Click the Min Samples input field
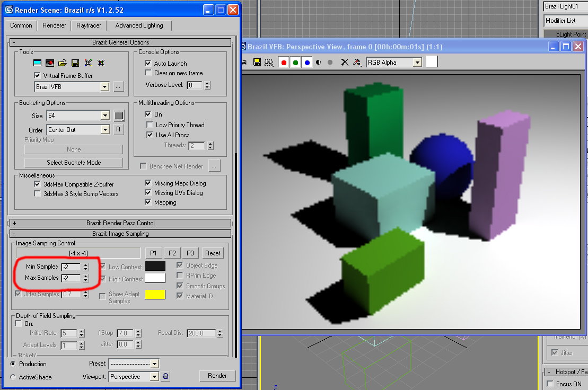Viewport: 588px width, 390px height. pyautogui.click(x=71, y=267)
